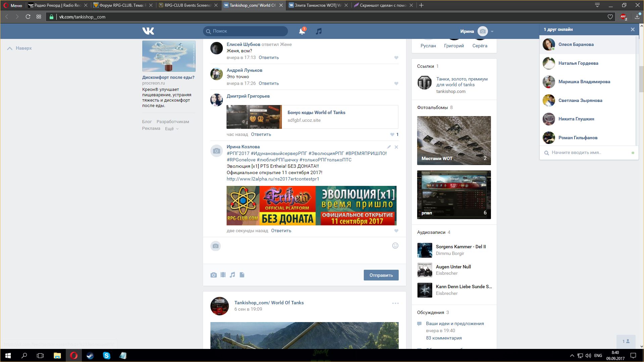Delete Ирина Козлова's comment with the X icon
This screenshot has width=644, height=362.
396,147
